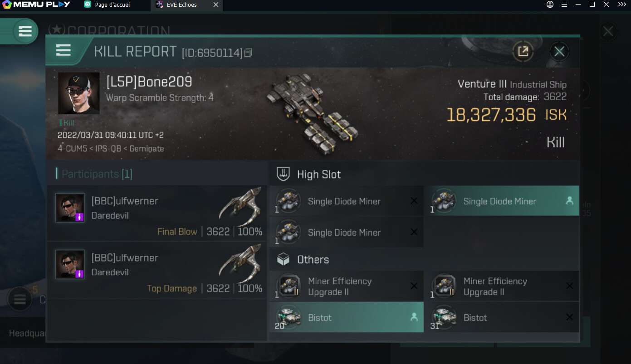Open the kill report hamburger menu
The image size is (631, 364).
tap(63, 50)
